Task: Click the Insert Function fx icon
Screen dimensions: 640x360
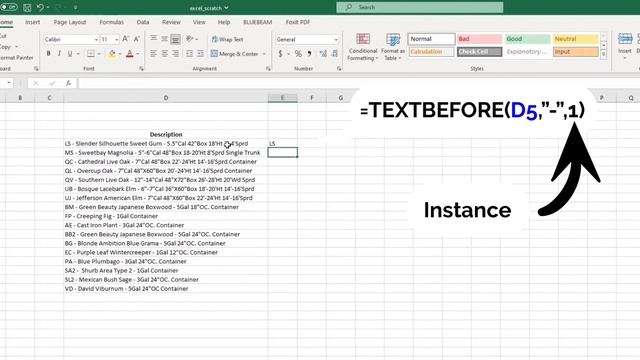Action: click(68, 83)
